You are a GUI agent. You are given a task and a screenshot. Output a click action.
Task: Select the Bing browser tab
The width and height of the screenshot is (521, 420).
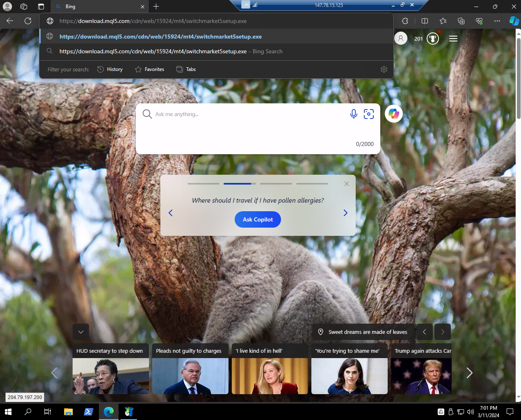pyautogui.click(x=98, y=7)
